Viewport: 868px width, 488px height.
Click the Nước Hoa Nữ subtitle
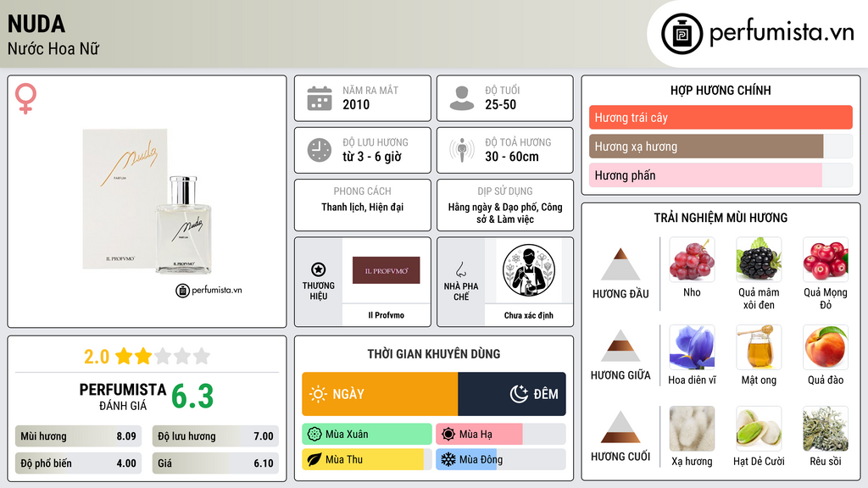pos(53,48)
